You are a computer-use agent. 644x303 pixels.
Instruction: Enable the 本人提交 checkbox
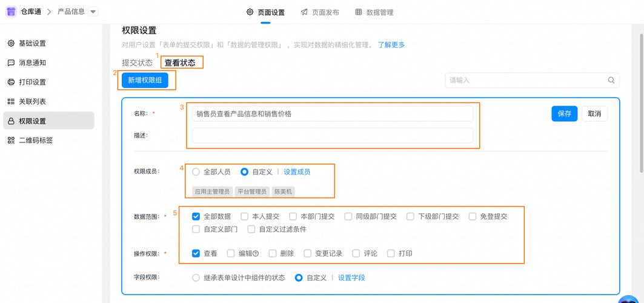click(244, 216)
